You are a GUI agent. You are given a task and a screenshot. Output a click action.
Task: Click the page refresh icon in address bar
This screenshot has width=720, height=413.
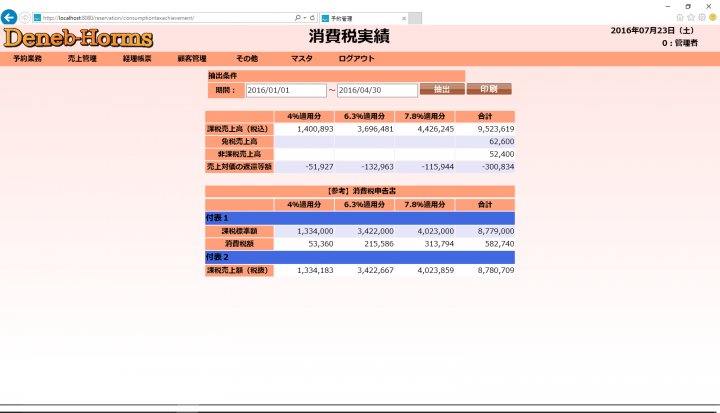[x=312, y=18]
